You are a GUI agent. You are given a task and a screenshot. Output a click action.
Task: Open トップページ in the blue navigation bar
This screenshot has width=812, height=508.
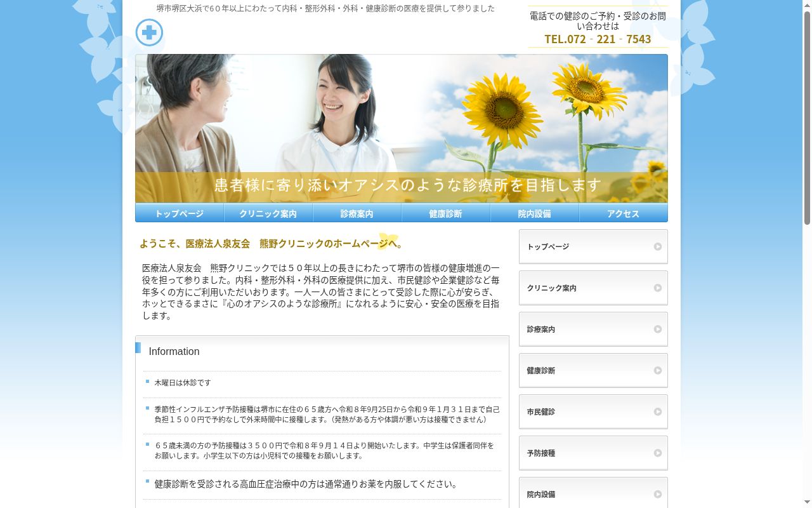(180, 213)
